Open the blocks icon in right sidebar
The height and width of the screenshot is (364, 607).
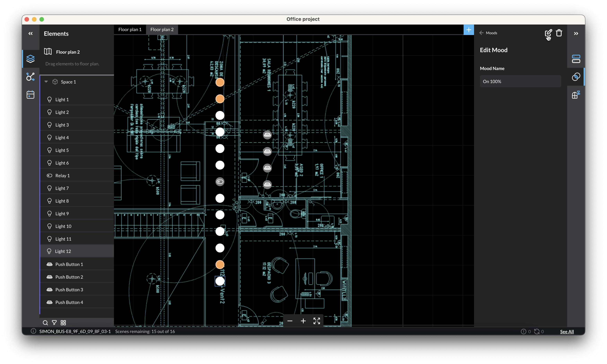pos(576,95)
